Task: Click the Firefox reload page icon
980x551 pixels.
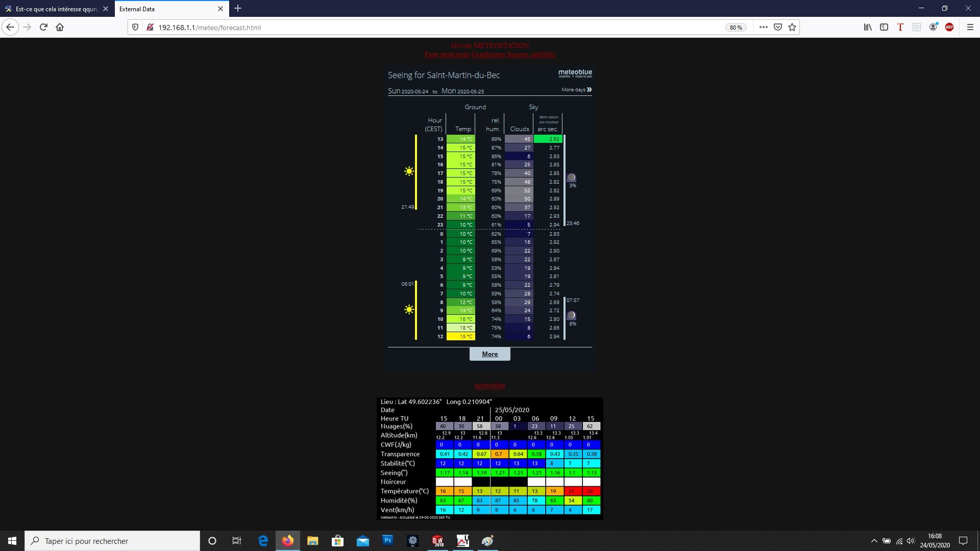Action: [x=43, y=28]
